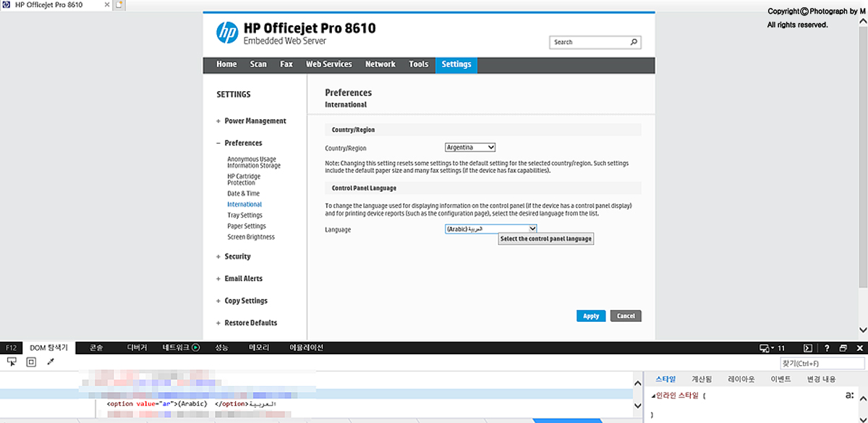Click DOM tree scroll down arrow
868x423 pixels.
pyautogui.click(x=637, y=406)
